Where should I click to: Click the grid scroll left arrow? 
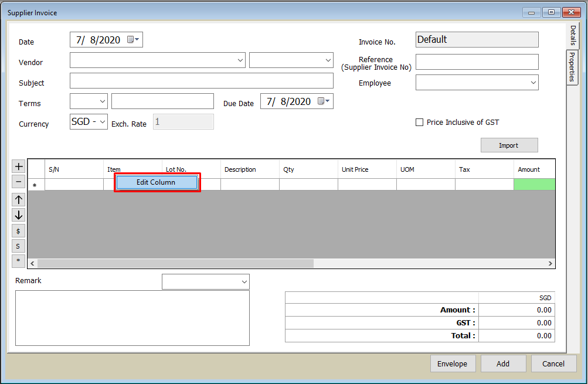(32, 263)
